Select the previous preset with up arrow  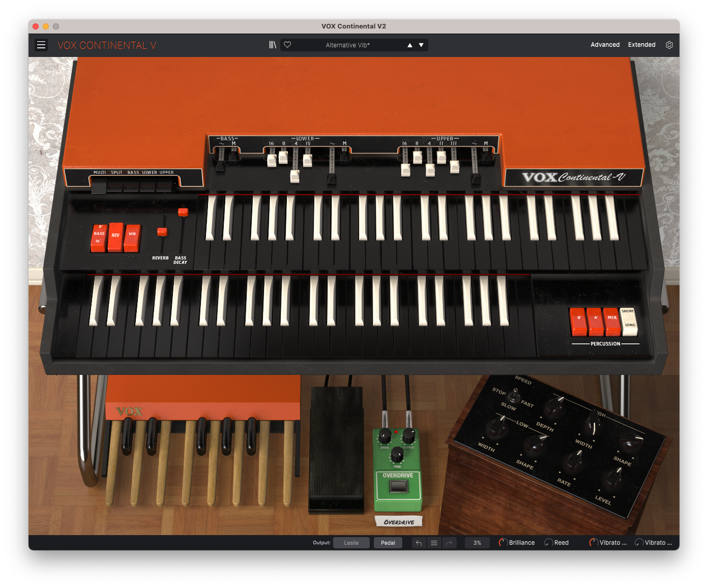[x=410, y=45]
